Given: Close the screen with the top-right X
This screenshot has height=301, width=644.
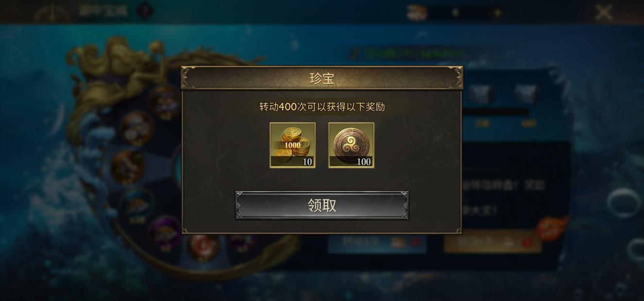Looking at the screenshot, I should 604,12.
